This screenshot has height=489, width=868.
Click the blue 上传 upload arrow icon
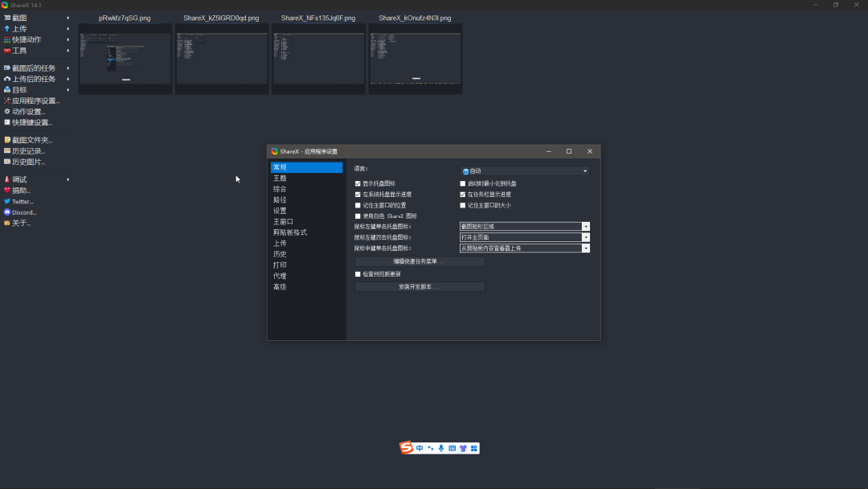coord(7,29)
